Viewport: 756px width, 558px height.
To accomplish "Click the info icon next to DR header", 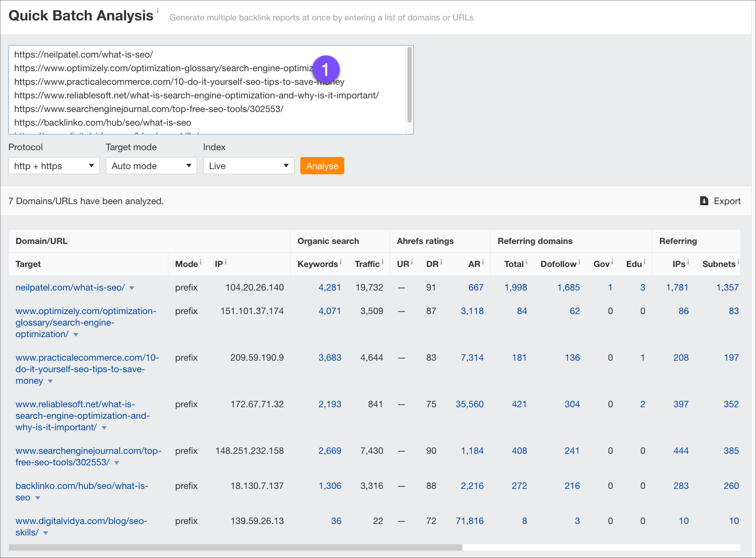I will point(441,262).
